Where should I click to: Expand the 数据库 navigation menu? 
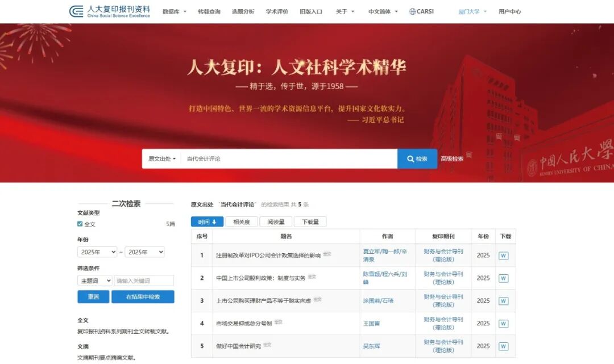pos(175,12)
